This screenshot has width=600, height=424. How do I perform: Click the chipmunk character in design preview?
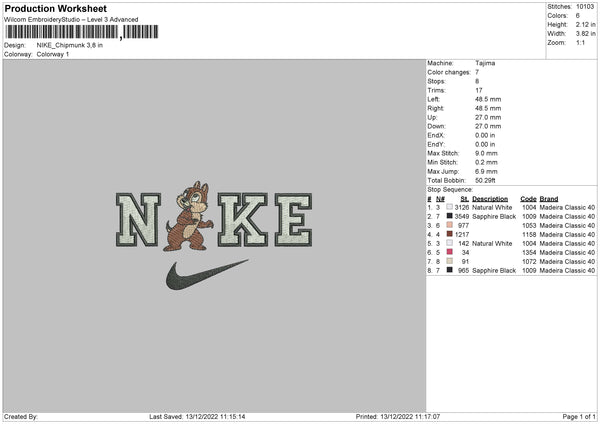[x=189, y=217]
